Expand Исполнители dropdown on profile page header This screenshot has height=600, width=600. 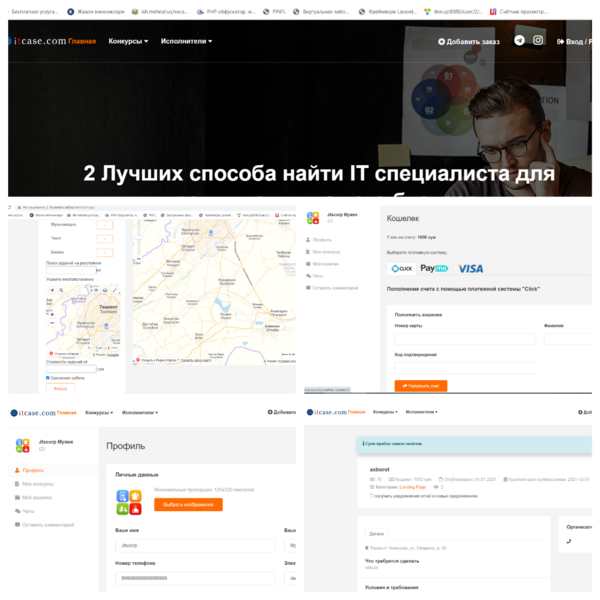(x=140, y=412)
